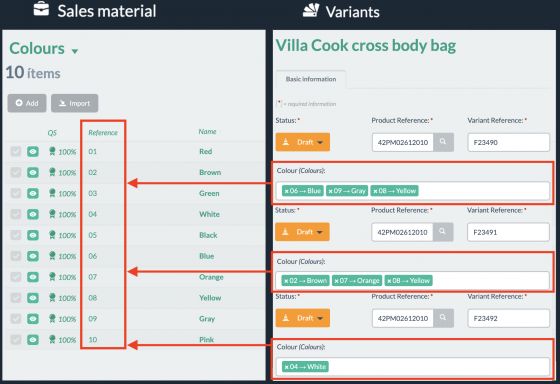
Task: Toggle eye visibility icon for White
Action: click(33, 214)
